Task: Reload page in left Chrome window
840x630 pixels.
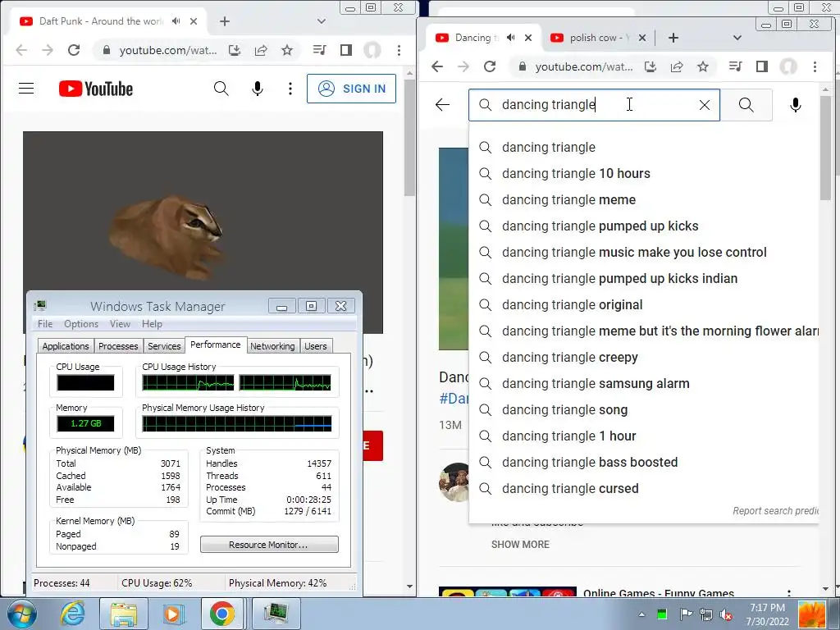Action: click(74, 50)
